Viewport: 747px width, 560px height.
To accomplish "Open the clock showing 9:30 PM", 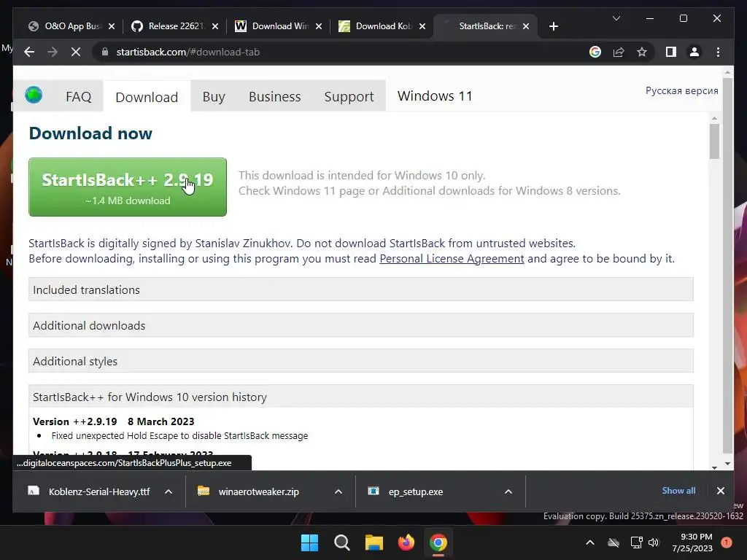I will (x=692, y=542).
